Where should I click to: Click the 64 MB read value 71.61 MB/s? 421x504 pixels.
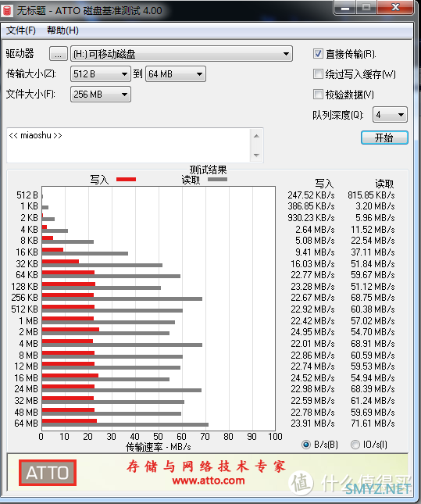pyautogui.click(x=373, y=424)
